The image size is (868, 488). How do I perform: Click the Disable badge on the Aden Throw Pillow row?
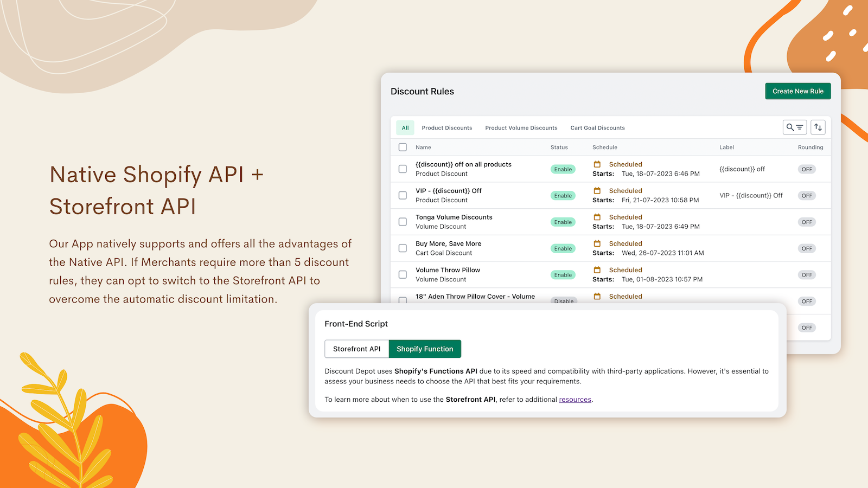coord(564,301)
